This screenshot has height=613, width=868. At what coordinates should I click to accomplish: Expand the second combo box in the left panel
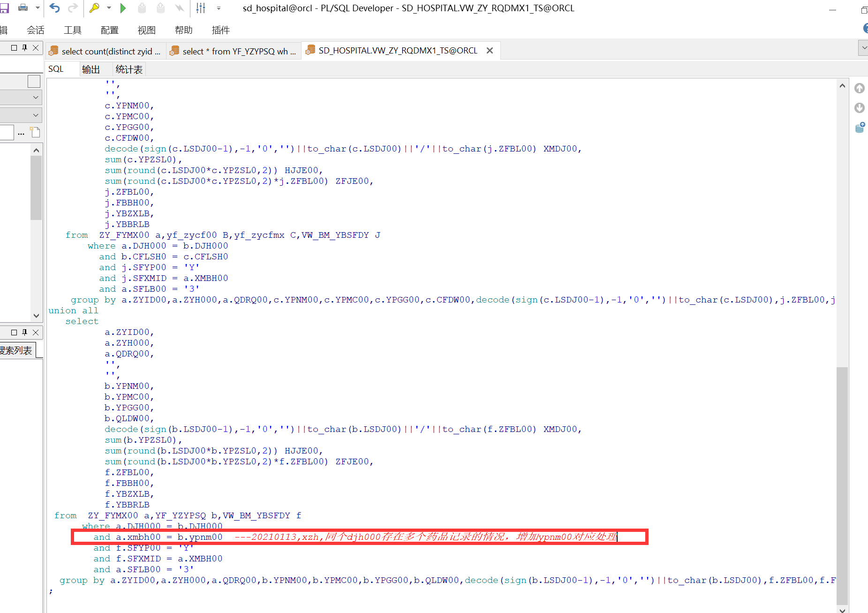(x=36, y=115)
